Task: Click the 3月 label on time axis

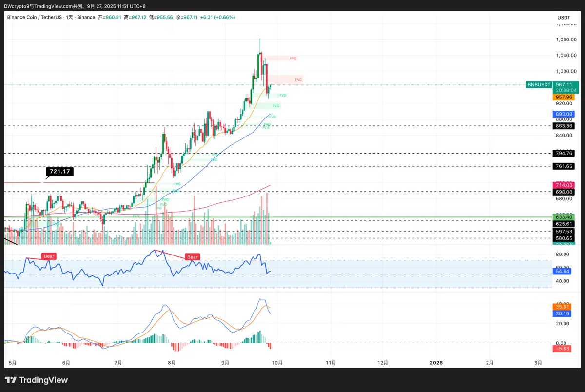Action: [x=538, y=363]
